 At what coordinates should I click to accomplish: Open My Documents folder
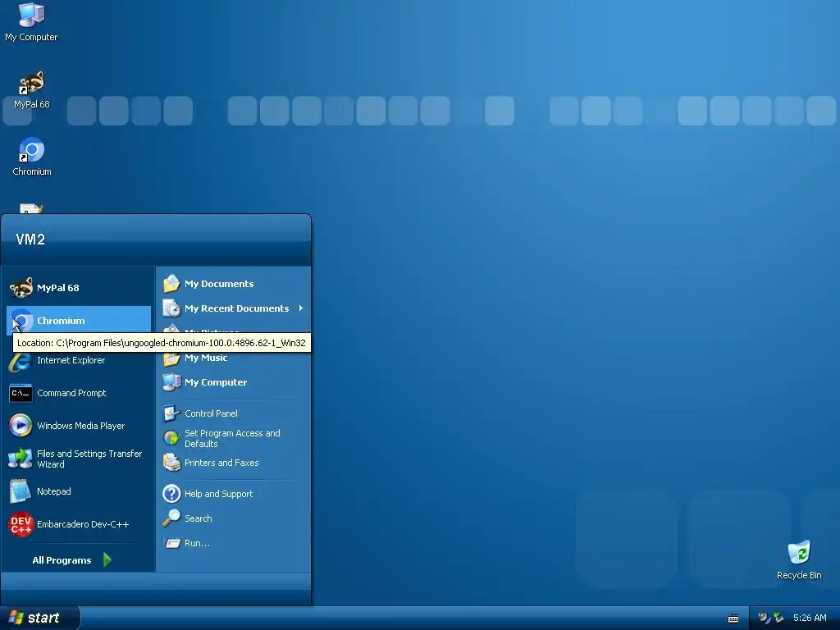(234, 283)
